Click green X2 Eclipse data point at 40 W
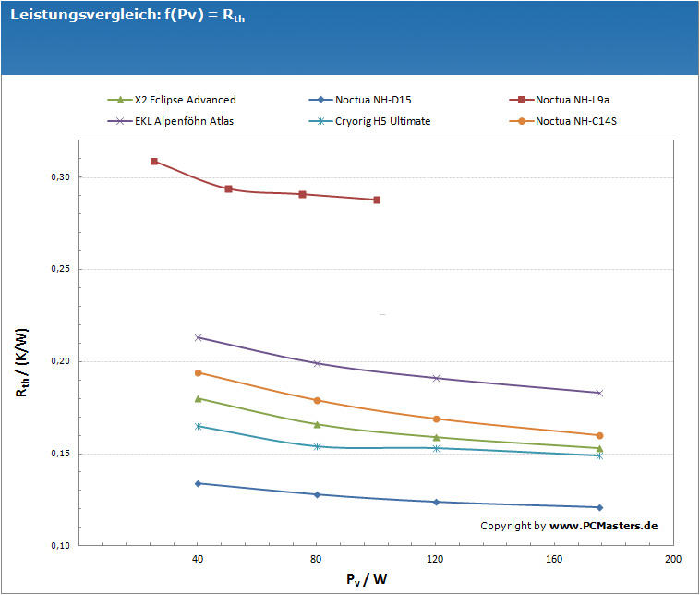 pyautogui.click(x=199, y=398)
